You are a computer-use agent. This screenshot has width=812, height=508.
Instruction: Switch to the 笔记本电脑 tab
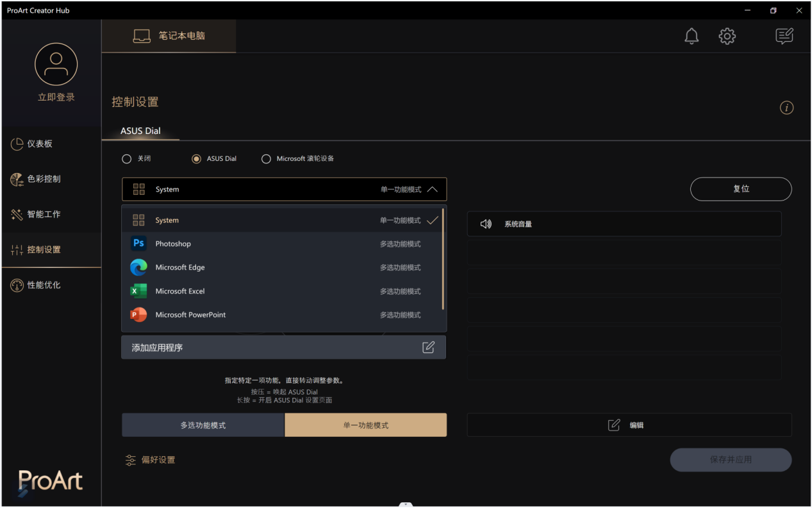169,36
